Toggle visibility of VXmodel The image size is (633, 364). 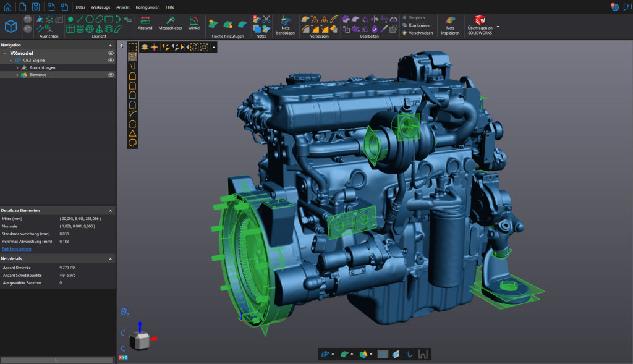click(111, 53)
